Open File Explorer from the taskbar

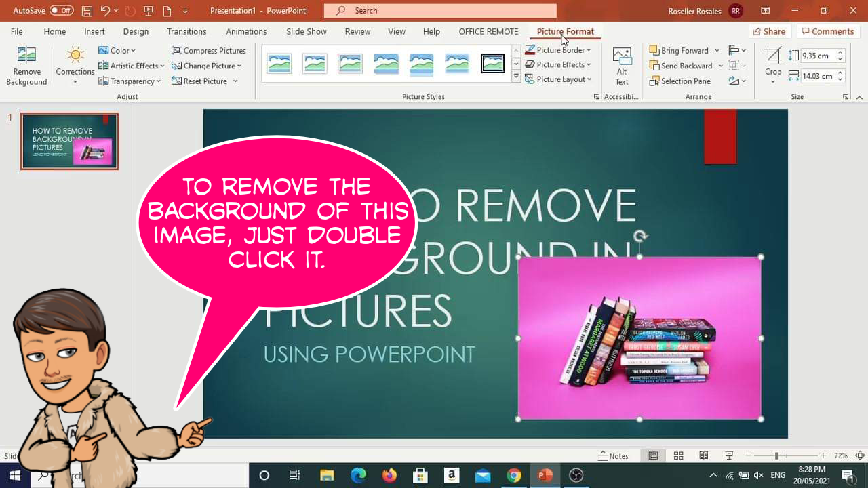(x=327, y=475)
